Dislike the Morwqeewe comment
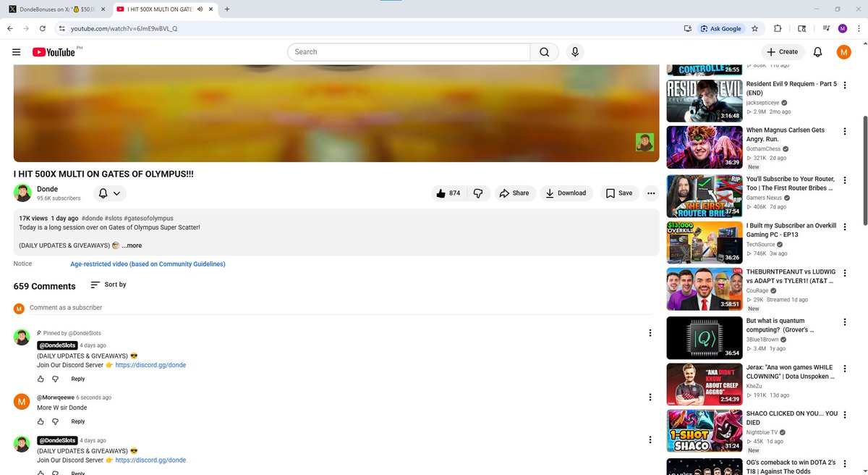 [56, 421]
